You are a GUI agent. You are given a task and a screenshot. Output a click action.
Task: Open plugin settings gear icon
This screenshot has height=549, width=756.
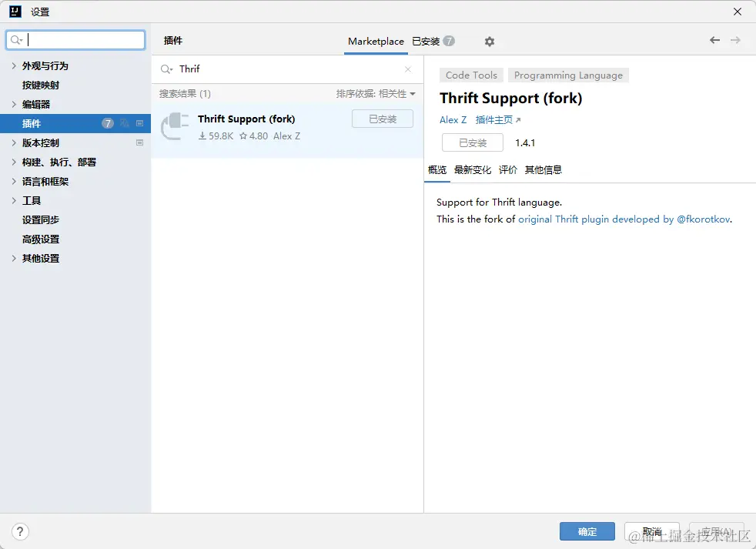pos(490,42)
